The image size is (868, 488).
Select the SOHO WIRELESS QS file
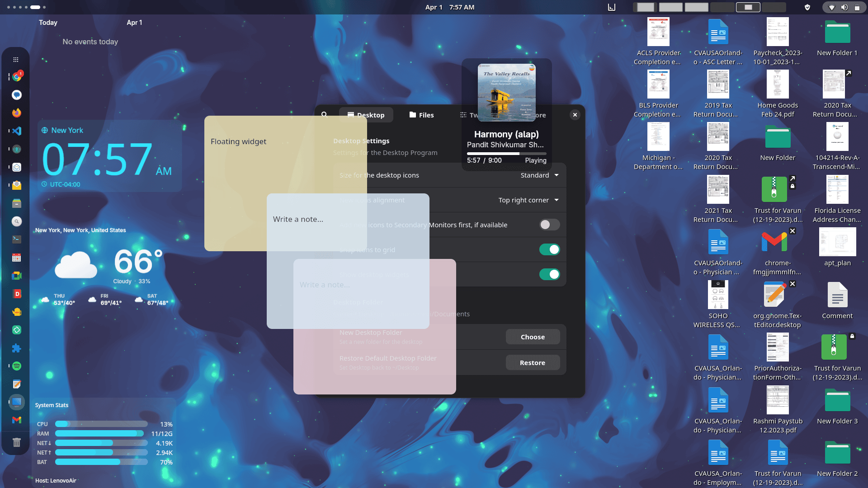718,305
